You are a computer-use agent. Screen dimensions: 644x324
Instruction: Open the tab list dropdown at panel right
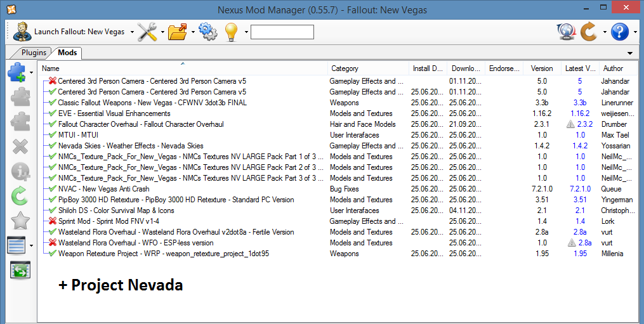[x=630, y=53]
